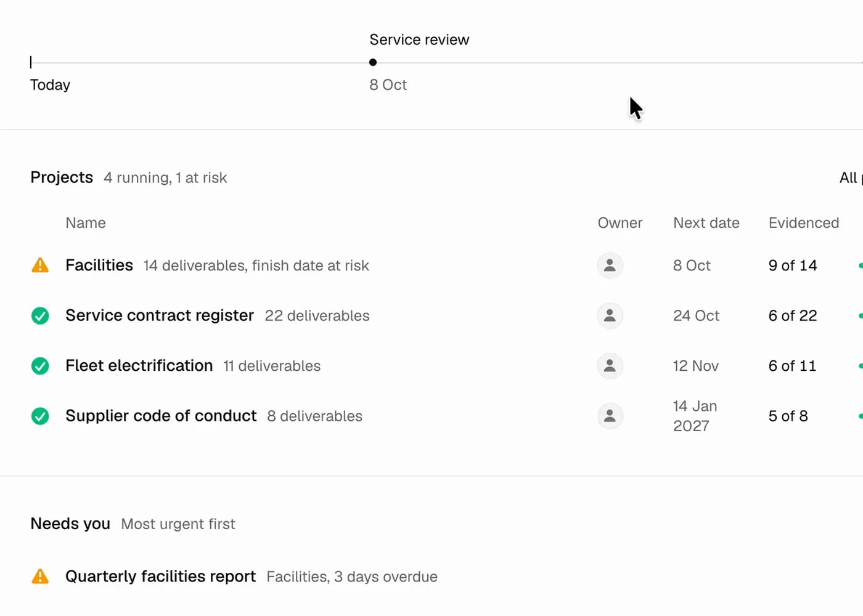
Task: Open Supplier code of conduct owner avatar
Action: (x=610, y=416)
